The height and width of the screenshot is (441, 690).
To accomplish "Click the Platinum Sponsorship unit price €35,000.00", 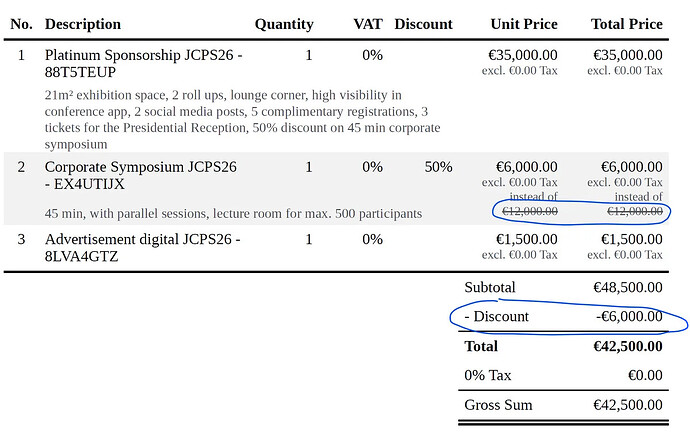I will (527, 55).
